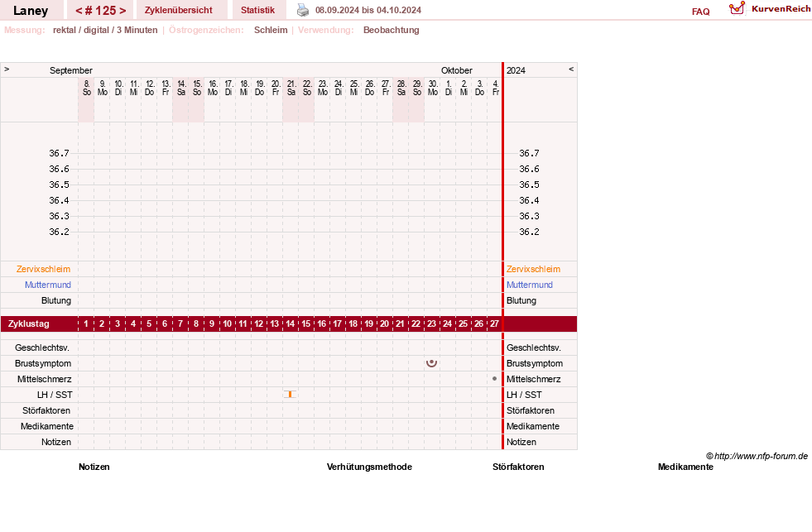The width and height of the screenshot is (812, 532).
Task: Click the KurvenReich brand text
Action: 781,9
